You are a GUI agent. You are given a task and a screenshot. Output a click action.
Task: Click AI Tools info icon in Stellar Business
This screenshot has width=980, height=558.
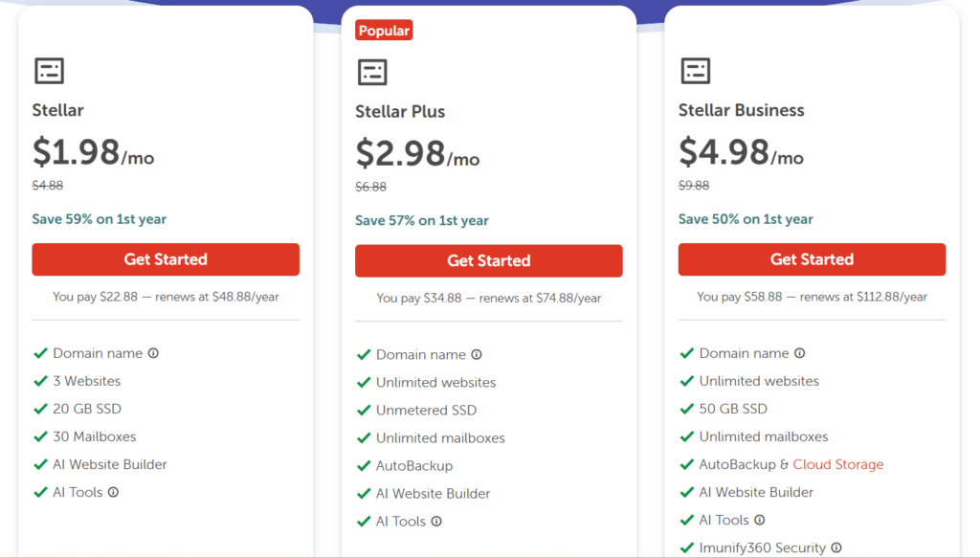coord(760,521)
